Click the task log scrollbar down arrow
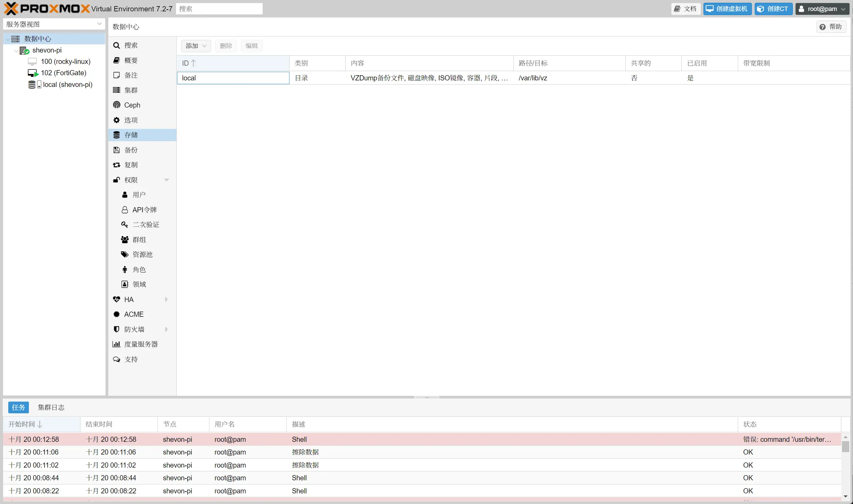The width and height of the screenshot is (853, 504). coord(845,496)
